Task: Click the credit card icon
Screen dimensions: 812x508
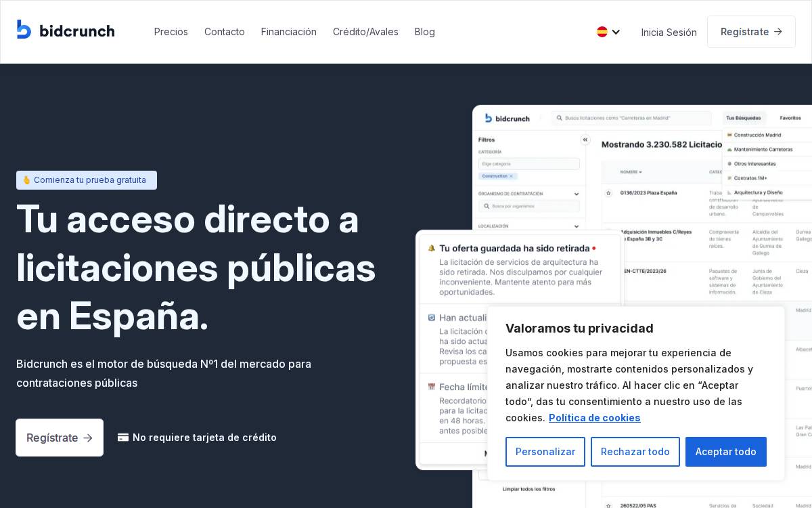Action: coord(123,438)
